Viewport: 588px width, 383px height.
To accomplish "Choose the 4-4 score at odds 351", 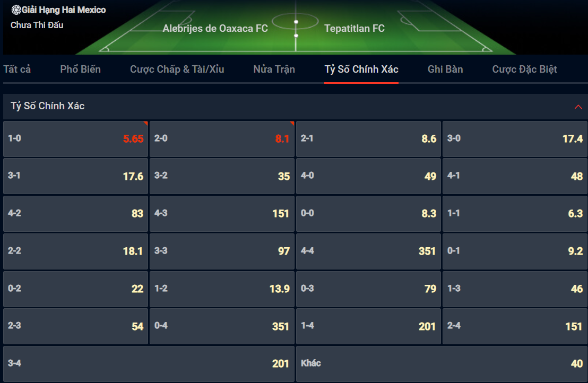I will point(368,251).
